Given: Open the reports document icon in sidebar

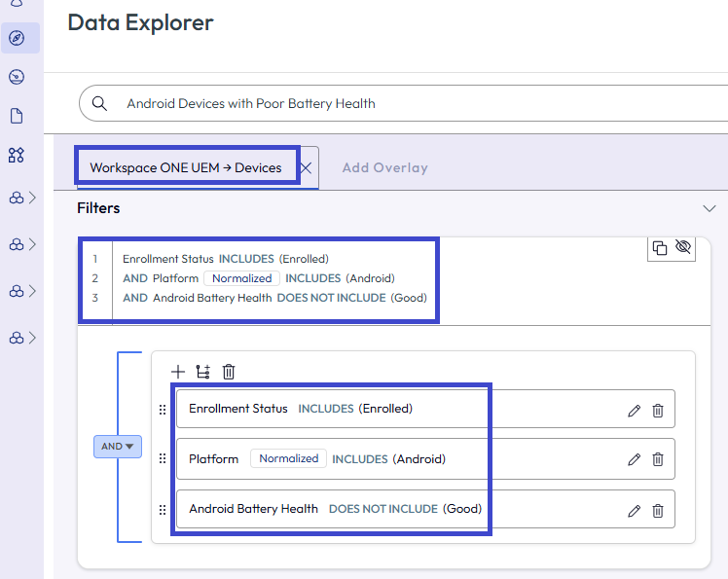Looking at the screenshot, I should click(x=17, y=116).
